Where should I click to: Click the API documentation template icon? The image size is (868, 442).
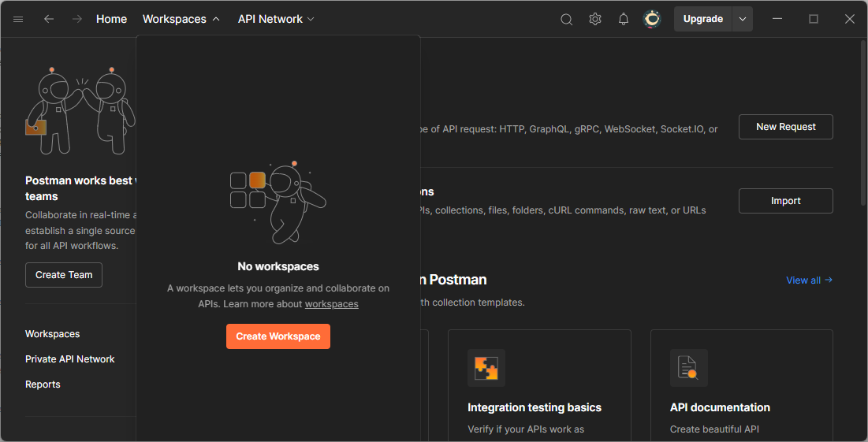point(688,368)
